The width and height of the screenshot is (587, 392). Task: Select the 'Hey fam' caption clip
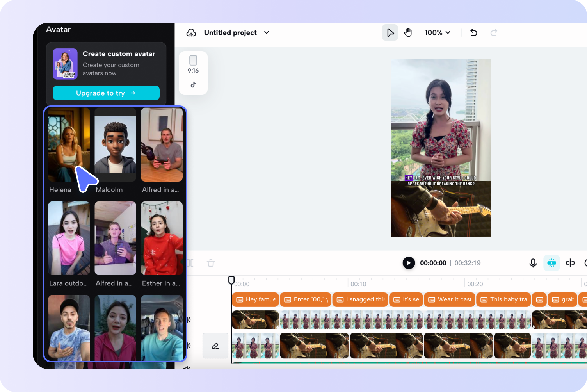coord(255,299)
